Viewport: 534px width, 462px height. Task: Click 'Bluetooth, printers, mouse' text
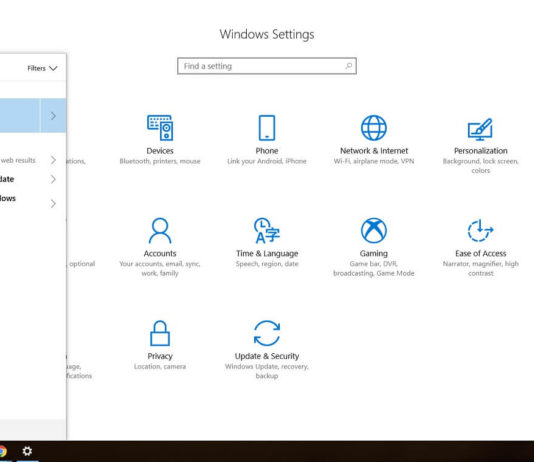pyautogui.click(x=160, y=161)
